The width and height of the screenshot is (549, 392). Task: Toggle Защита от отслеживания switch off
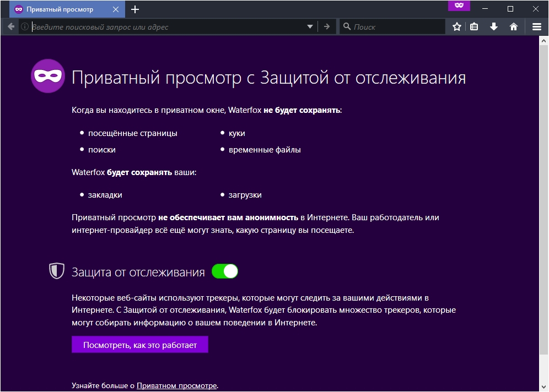(225, 271)
